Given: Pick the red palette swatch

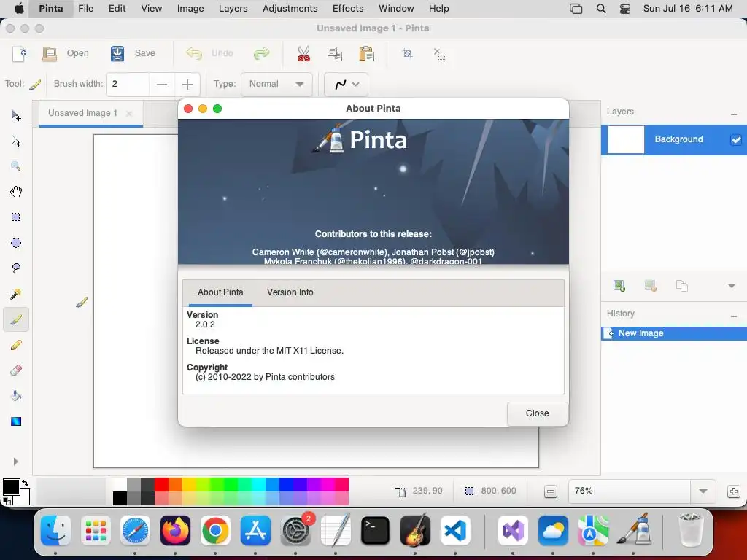Looking at the screenshot, I should point(161,485).
